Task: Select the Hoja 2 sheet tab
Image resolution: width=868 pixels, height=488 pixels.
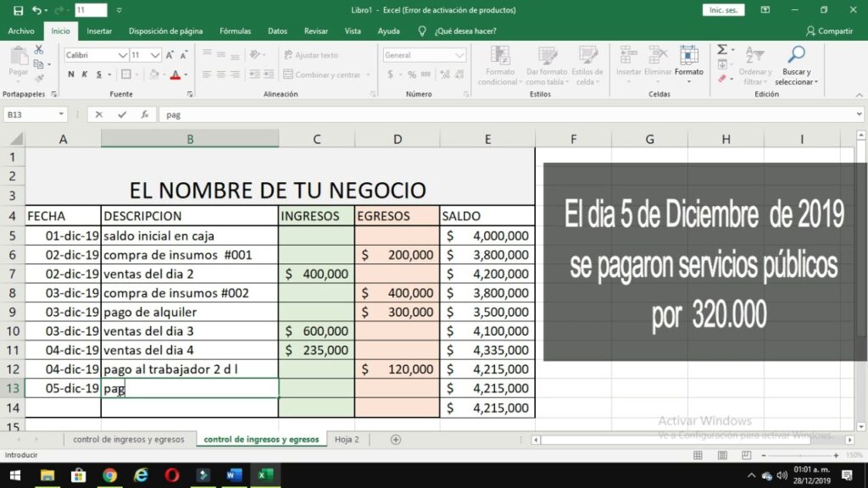Action: tap(347, 440)
